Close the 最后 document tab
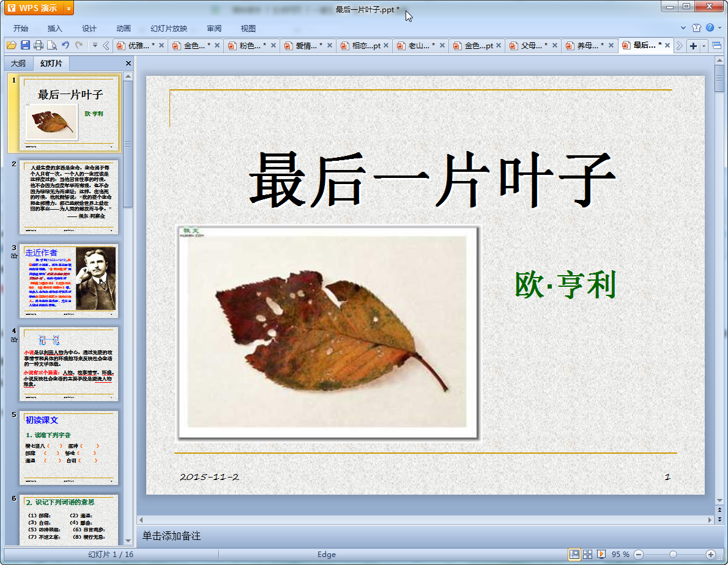 pyautogui.click(x=667, y=45)
